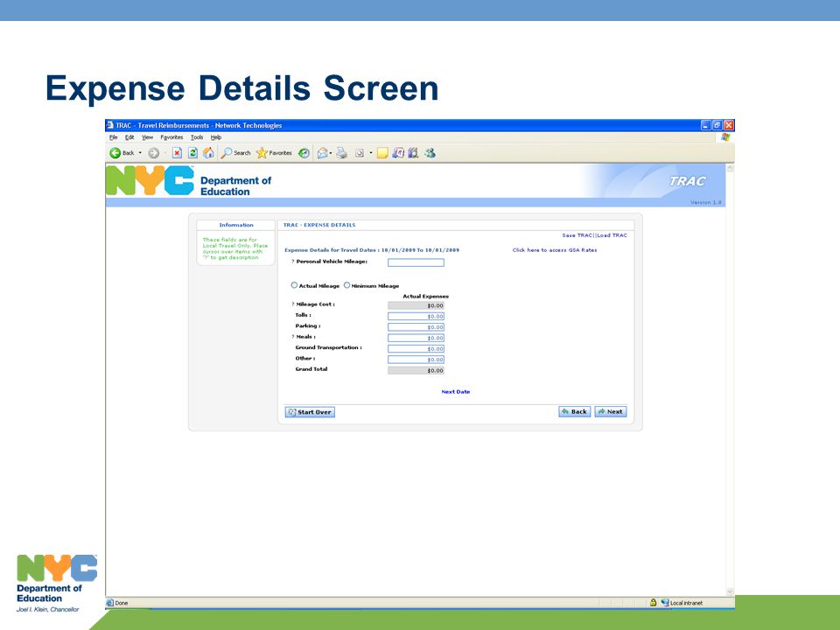This screenshot has width=840, height=630.
Task: Click the Parking amount field
Action: pos(416,327)
